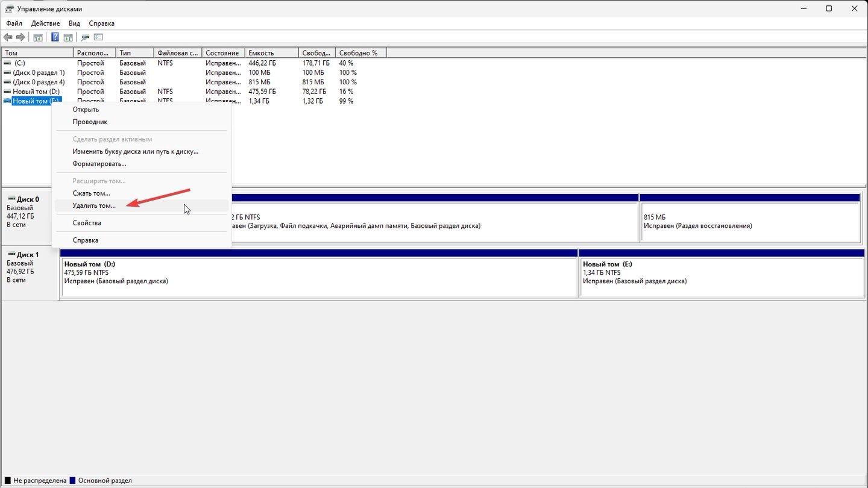Click drive icon of selected Новый том (E:)
This screenshot has height=488, width=868.
click(x=7, y=101)
